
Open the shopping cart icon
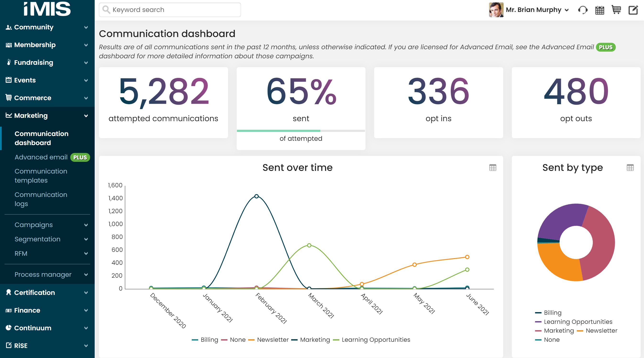point(616,10)
